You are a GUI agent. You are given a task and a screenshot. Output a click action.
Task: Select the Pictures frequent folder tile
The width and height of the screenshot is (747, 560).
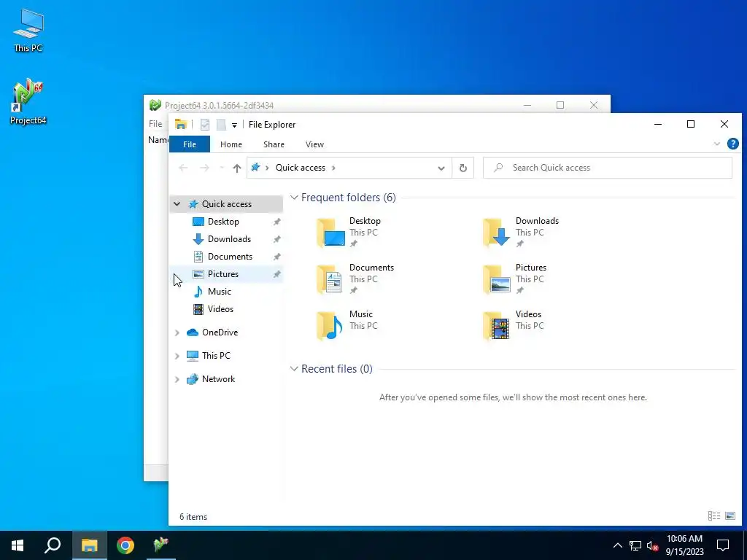(x=514, y=279)
